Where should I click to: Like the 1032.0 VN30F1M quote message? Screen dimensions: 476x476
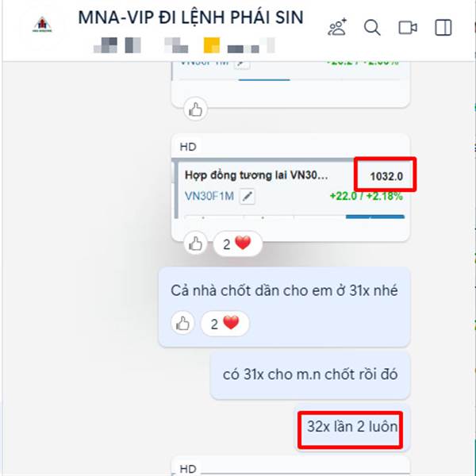click(195, 244)
